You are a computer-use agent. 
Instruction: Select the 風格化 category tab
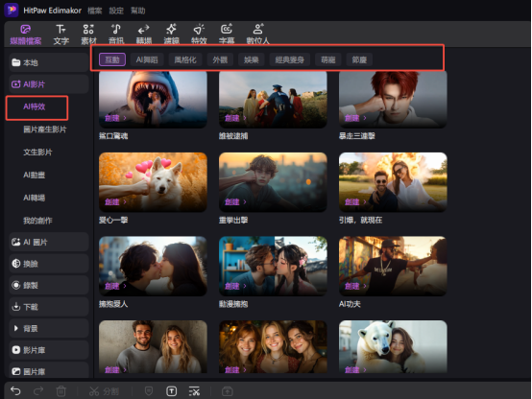pos(185,59)
